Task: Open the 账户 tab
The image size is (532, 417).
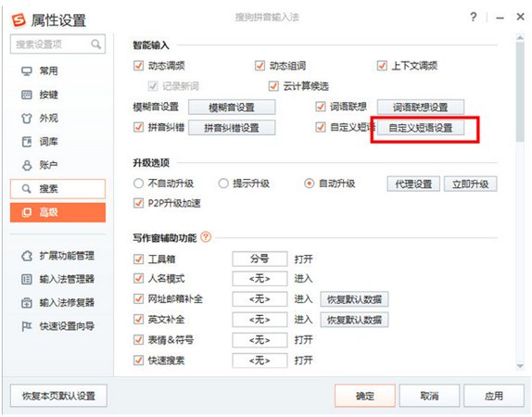Action: pos(57,165)
